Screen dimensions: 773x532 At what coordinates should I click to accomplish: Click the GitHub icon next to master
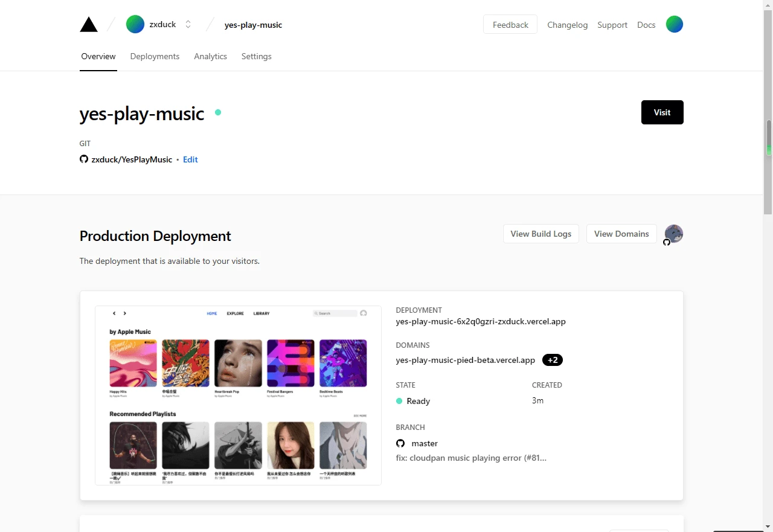[400, 443]
